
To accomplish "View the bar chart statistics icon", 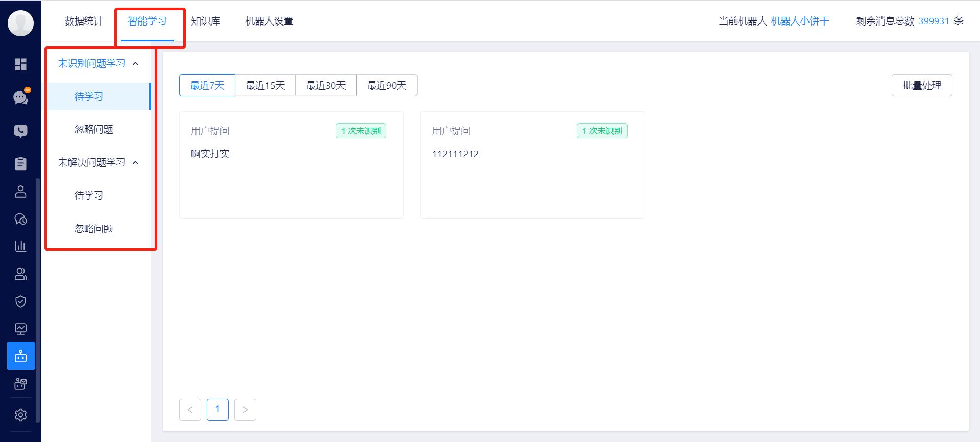I will pyautogui.click(x=20, y=246).
